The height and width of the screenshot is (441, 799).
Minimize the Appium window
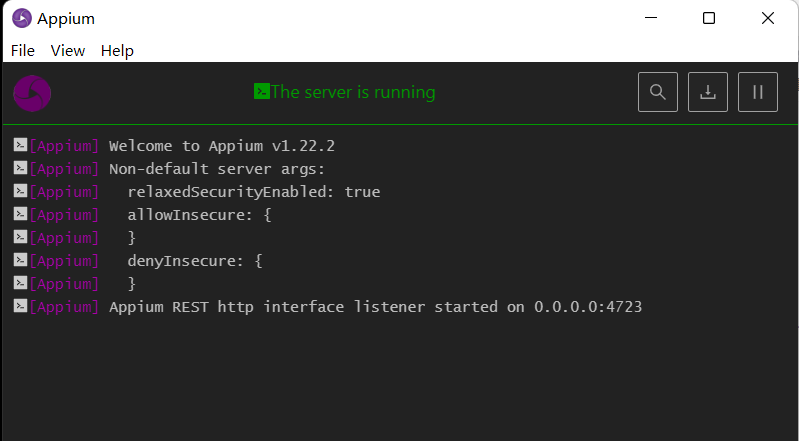click(x=651, y=18)
